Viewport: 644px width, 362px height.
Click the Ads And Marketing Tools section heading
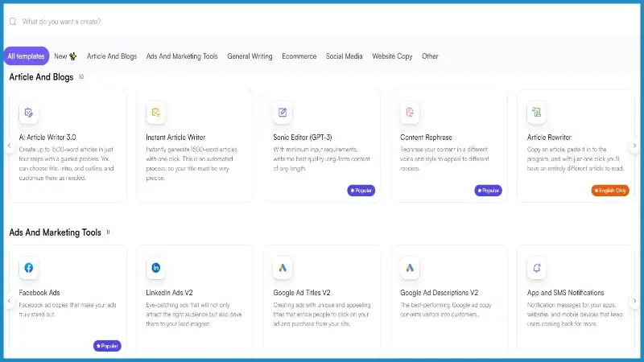tap(55, 232)
